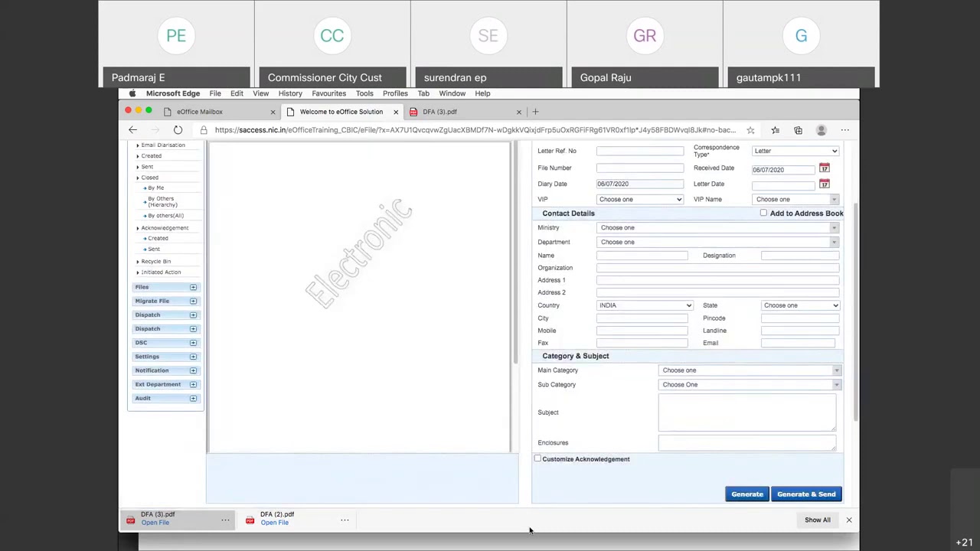Click the File Number input field
The height and width of the screenshot is (551, 980).
pyautogui.click(x=640, y=168)
